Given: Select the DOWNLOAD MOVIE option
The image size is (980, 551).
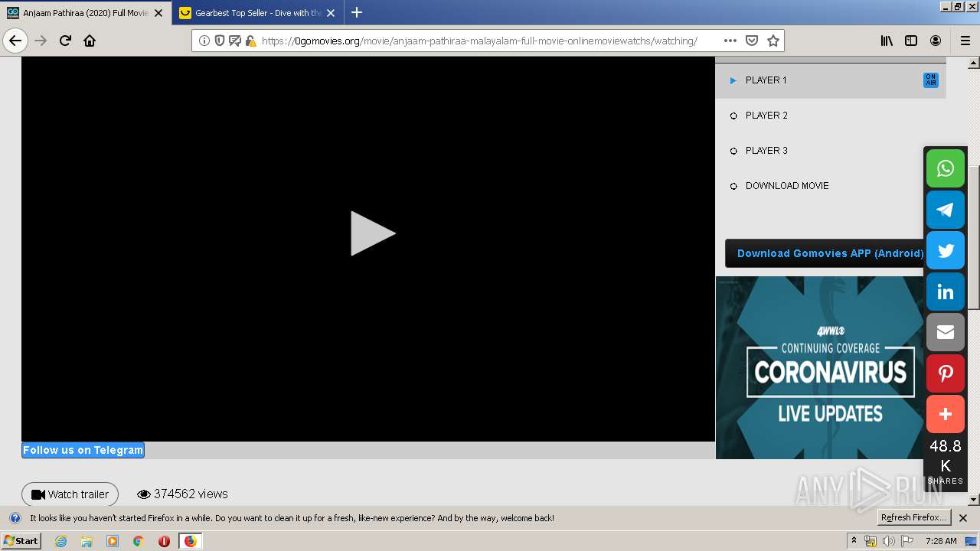Looking at the screenshot, I should pos(831,186).
